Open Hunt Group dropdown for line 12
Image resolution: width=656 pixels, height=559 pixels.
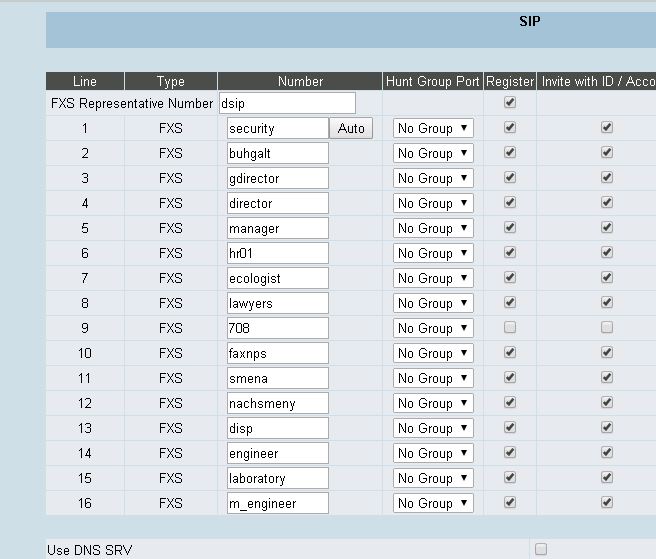tap(432, 403)
